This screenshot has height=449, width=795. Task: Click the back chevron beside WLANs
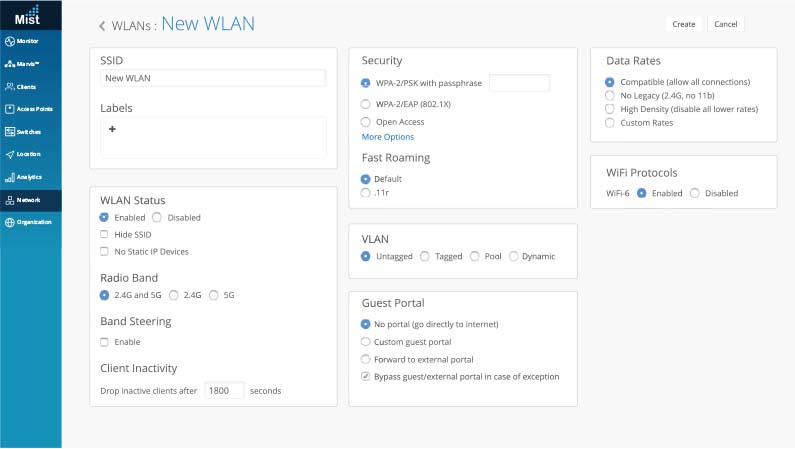pos(102,26)
